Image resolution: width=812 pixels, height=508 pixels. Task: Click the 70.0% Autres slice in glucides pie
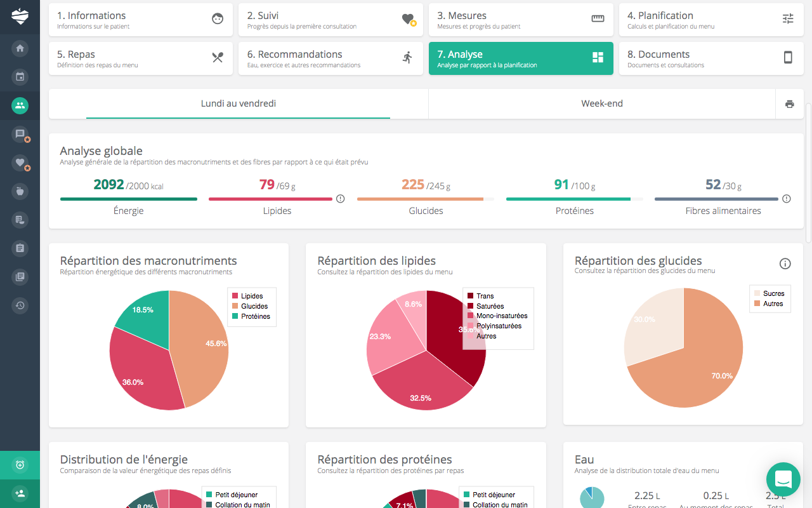point(698,368)
